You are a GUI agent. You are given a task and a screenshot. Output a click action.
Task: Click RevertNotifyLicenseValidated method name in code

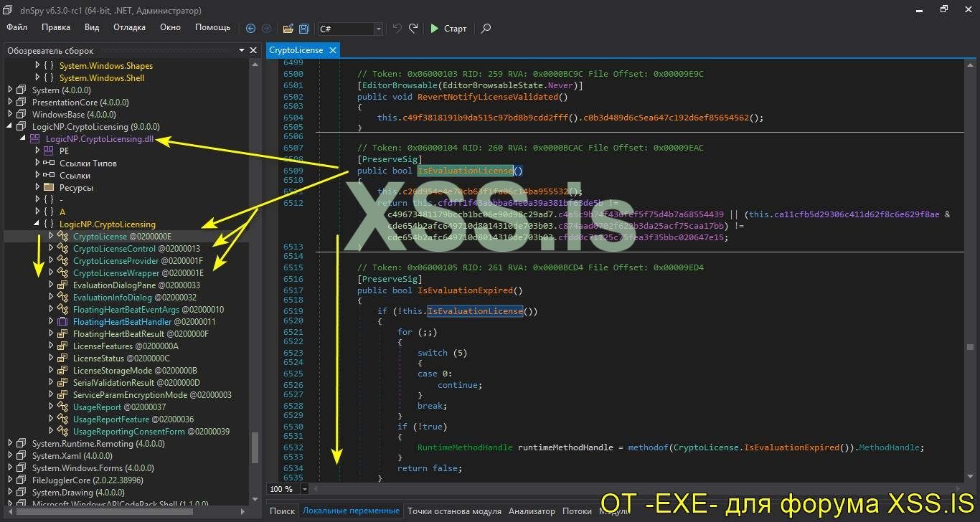(x=487, y=97)
